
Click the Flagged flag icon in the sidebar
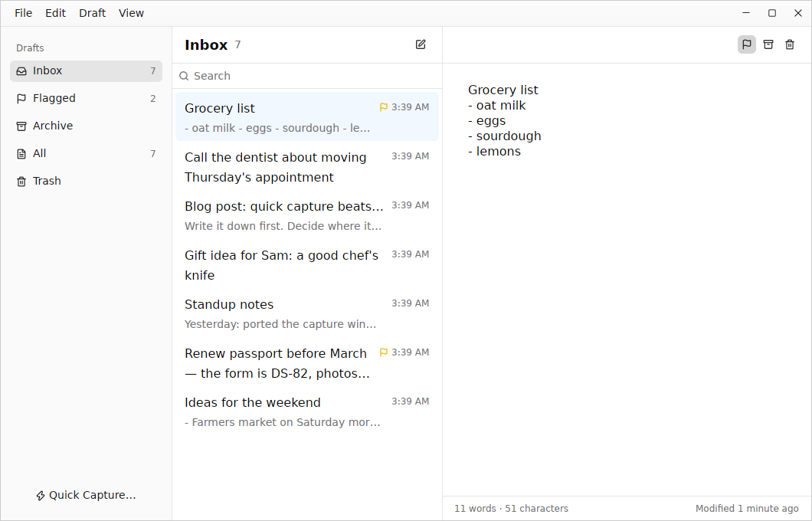pyautogui.click(x=21, y=98)
